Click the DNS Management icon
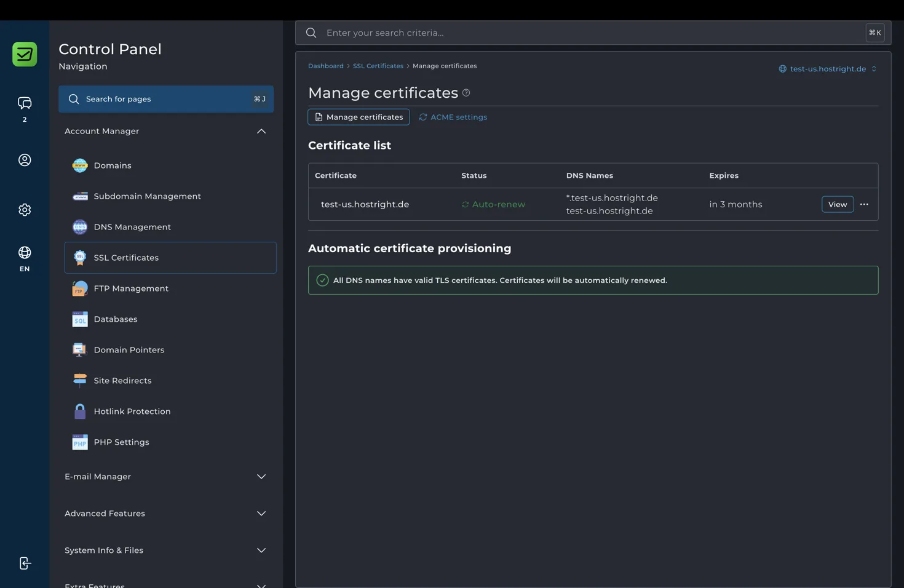 80,227
